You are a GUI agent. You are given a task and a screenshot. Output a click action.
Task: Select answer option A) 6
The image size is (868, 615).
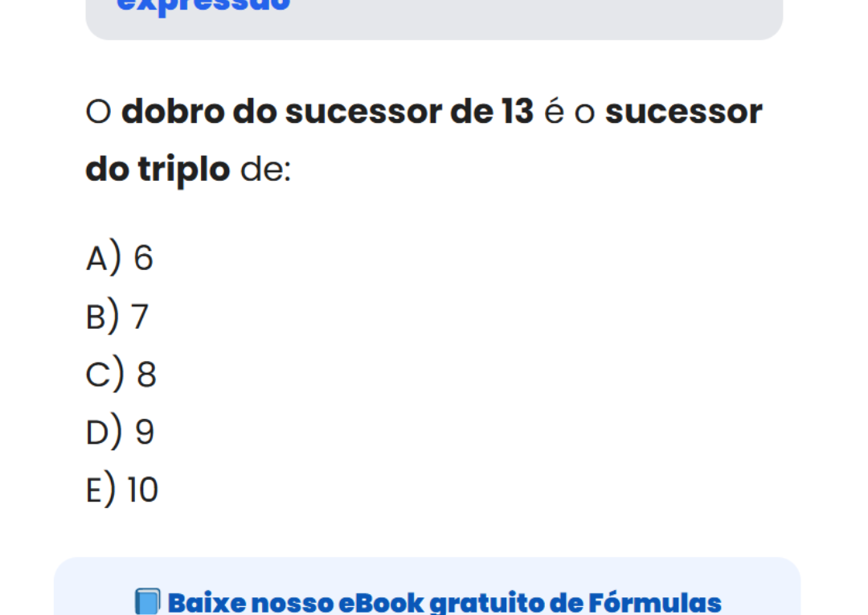pyautogui.click(x=120, y=258)
